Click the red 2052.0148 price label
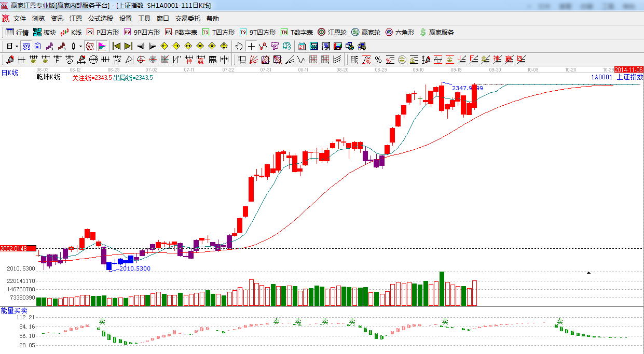Screen dimensions: 644x354 (x=18, y=249)
